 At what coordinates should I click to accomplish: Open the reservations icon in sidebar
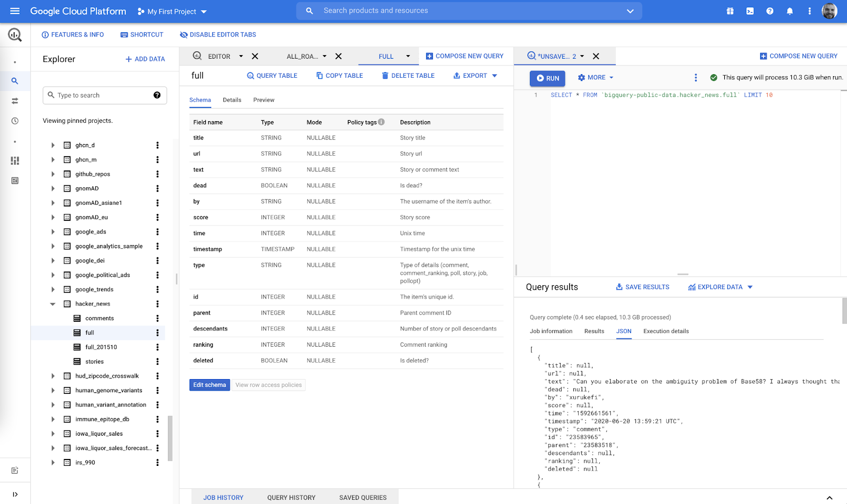click(15, 181)
